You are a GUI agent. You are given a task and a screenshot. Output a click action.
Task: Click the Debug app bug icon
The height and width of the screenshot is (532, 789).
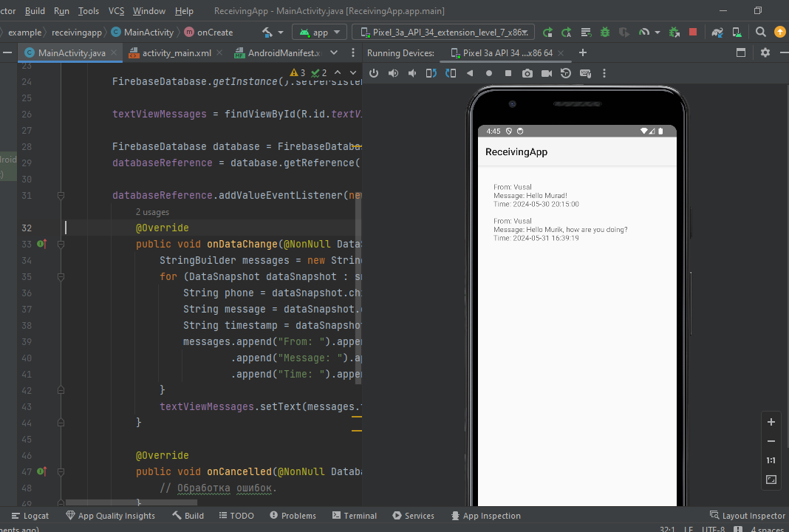coord(605,33)
